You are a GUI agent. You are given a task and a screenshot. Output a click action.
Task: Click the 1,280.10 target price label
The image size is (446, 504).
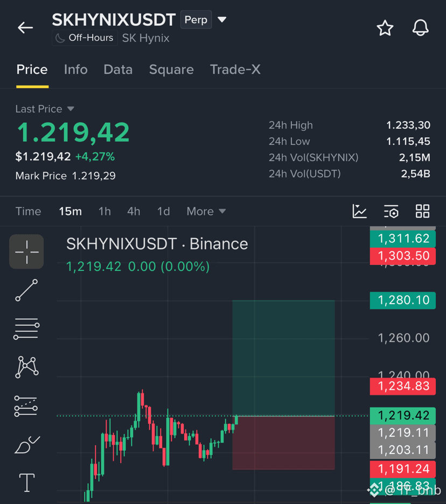coord(402,300)
